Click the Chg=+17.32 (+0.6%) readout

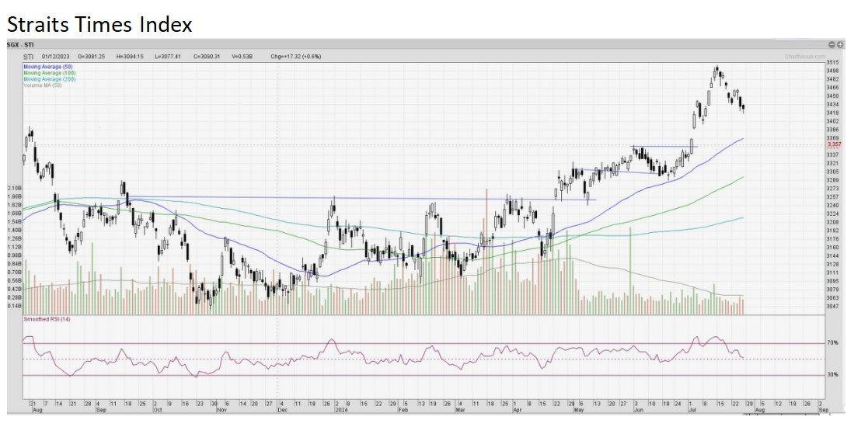point(296,57)
